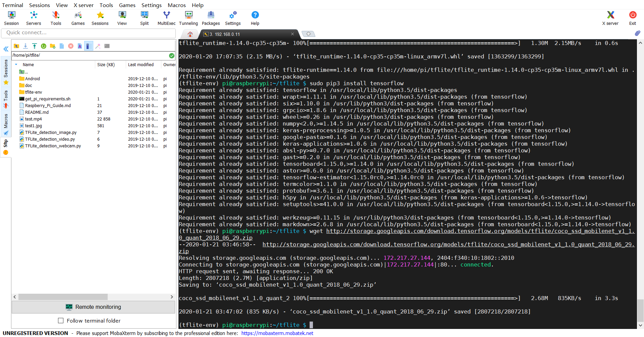Select TFLite_detection_webcam.py file
Viewport: 644px width, 337px height.
tap(53, 146)
